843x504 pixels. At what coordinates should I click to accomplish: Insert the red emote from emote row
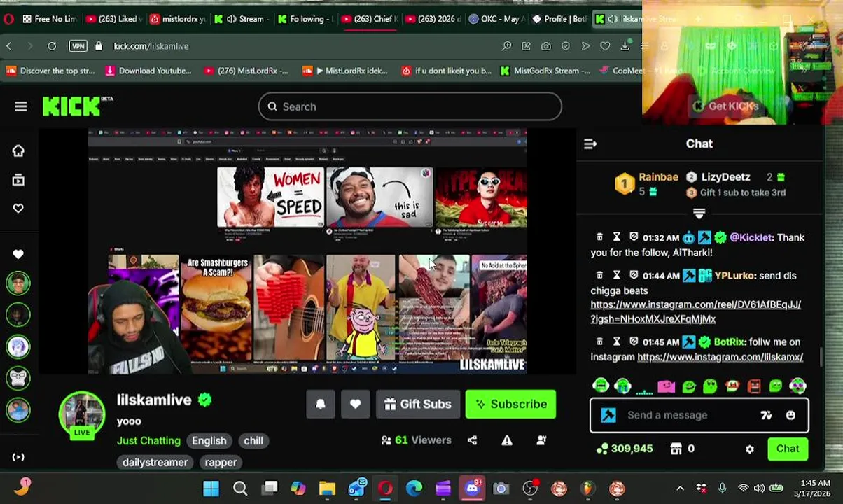tap(754, 386)
